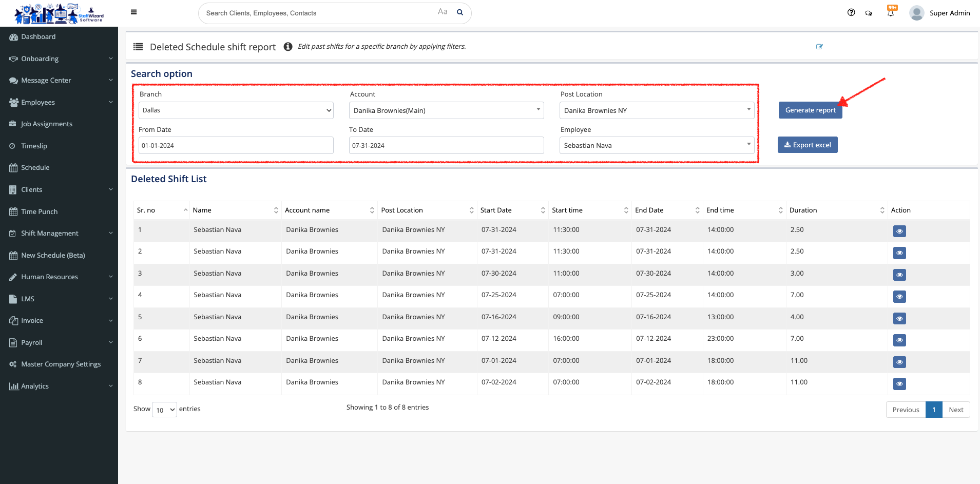The width and height of the screenshot is (980, 484).
Task: Toggle the Aa case-sensitive search option
Action: point(443,12)
